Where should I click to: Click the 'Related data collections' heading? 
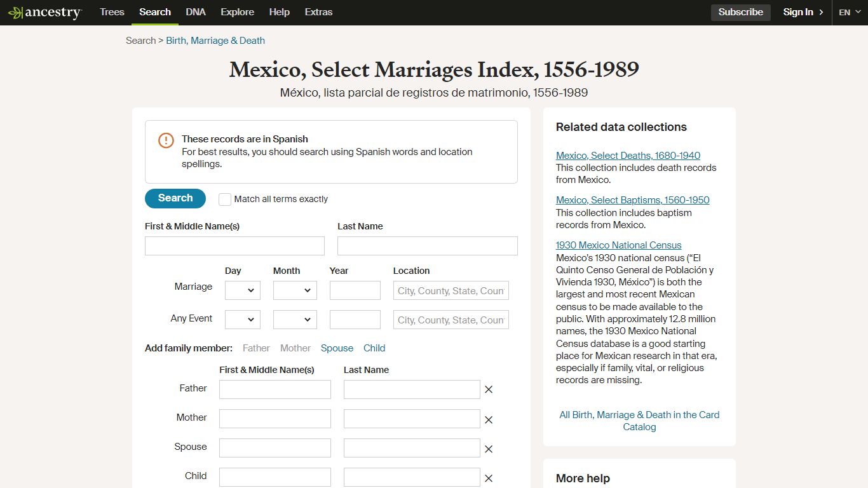[x=621, y=127]
